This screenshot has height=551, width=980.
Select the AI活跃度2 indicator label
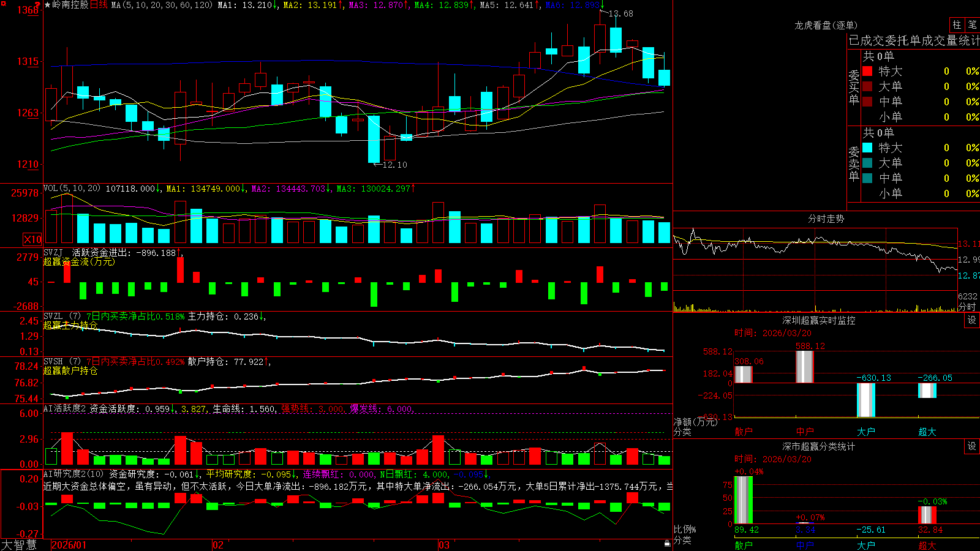[65, 408]
